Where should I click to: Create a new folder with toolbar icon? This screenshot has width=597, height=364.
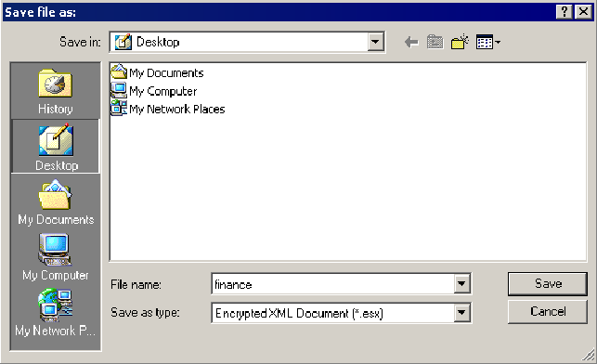pyautogui.click(x=460, y=42)
